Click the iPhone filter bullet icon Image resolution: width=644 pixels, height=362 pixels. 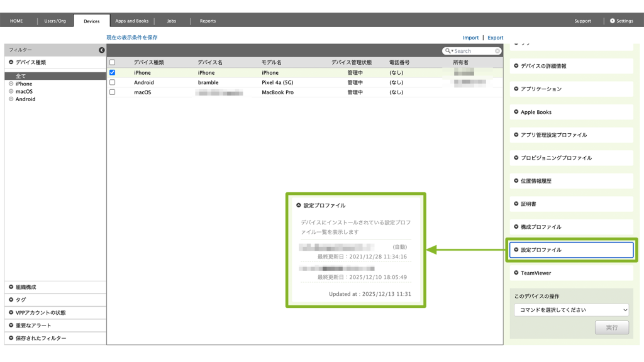[11, 84]
